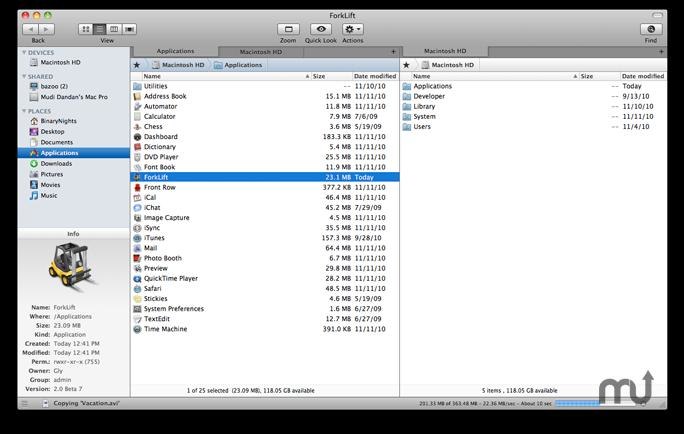This screenshot has width=684, height=434.
Task: Select iTunes in file list
Action: (x=265, y=238)
